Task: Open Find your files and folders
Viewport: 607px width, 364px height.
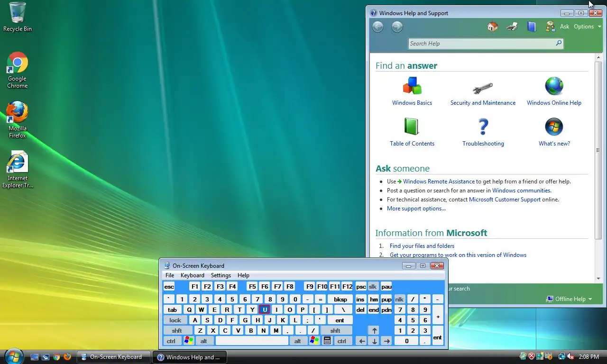Action: tap(422, 246)
